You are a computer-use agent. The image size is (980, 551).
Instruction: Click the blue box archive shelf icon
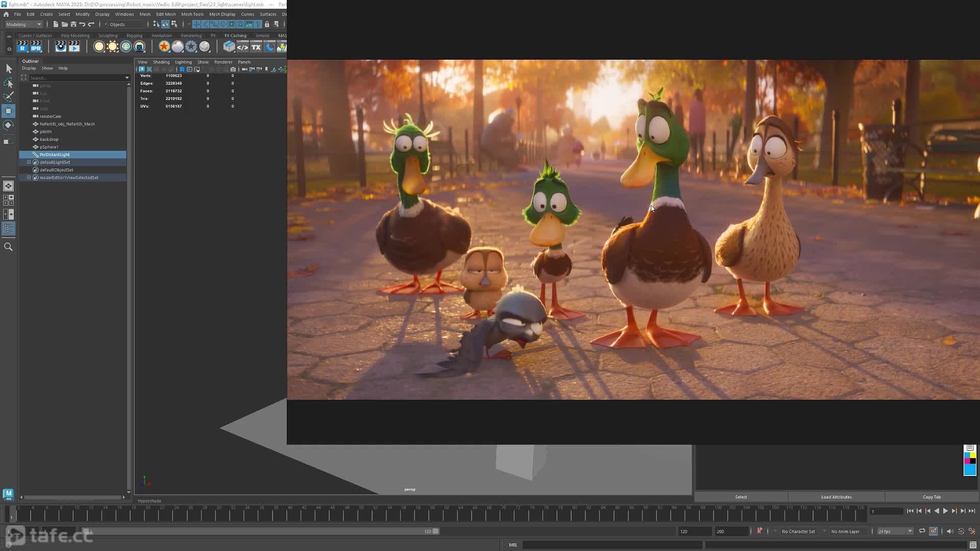229,46
